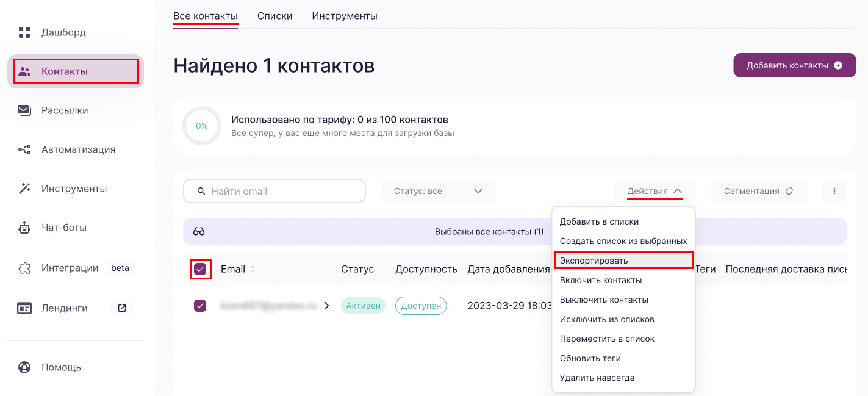This screenshot has width=868, height=396.
Task: Click the Доступность column header
Action: (426, 269)
